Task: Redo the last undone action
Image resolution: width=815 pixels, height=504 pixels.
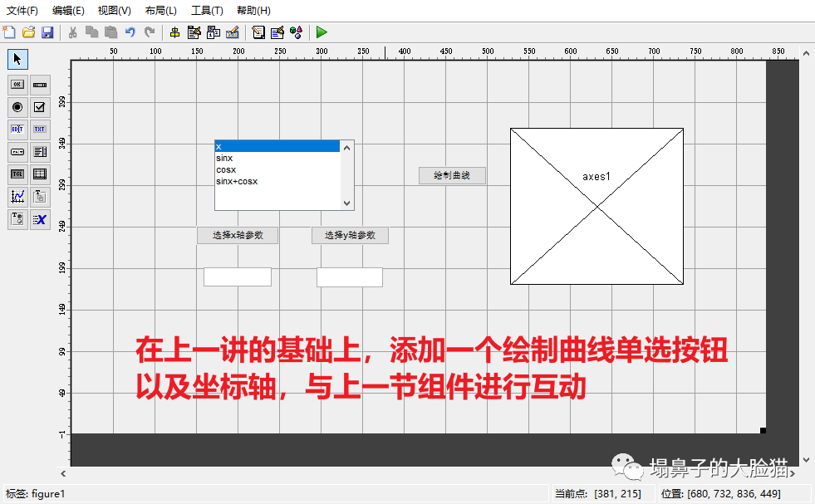Action: (x=150, y=32)
